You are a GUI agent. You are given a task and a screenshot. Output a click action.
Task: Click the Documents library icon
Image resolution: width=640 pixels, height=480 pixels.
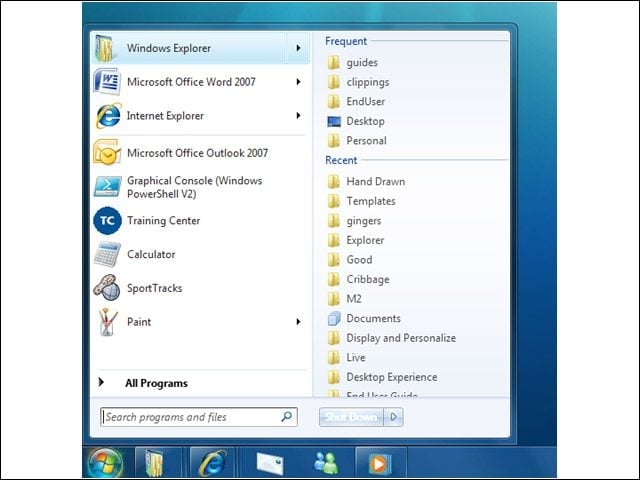pos(334,318)
